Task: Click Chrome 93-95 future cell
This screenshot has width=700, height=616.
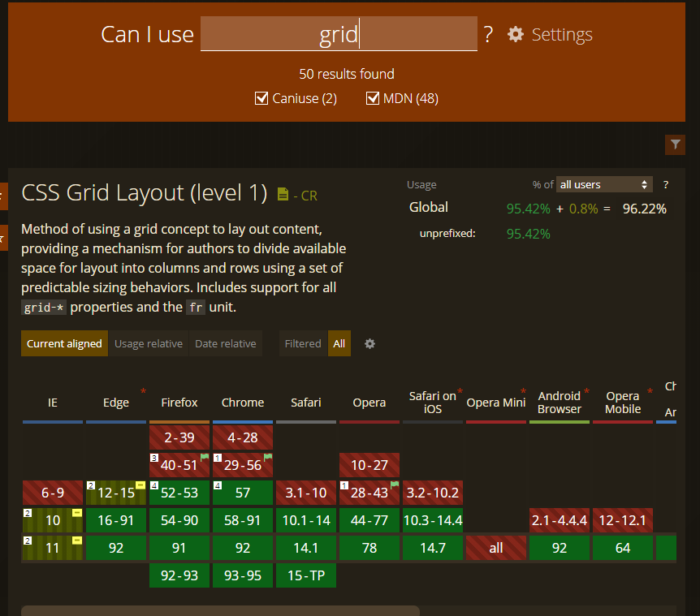Action: point(243,575)
